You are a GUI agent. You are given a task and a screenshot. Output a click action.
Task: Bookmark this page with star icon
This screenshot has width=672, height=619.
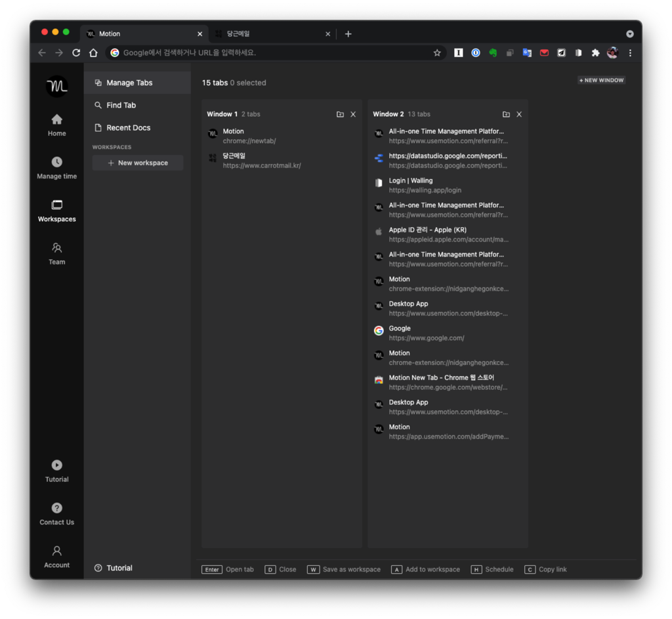tap(436, 53)
